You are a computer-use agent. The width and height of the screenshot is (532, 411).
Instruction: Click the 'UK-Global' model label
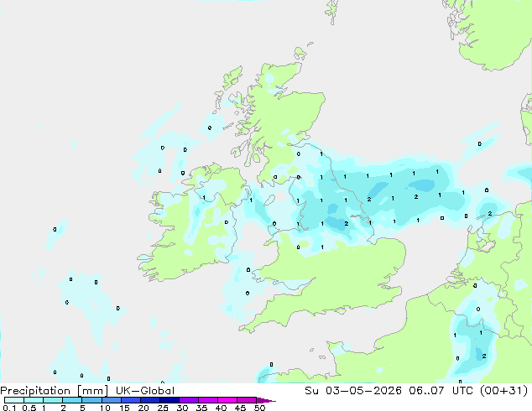pos(145,391)
